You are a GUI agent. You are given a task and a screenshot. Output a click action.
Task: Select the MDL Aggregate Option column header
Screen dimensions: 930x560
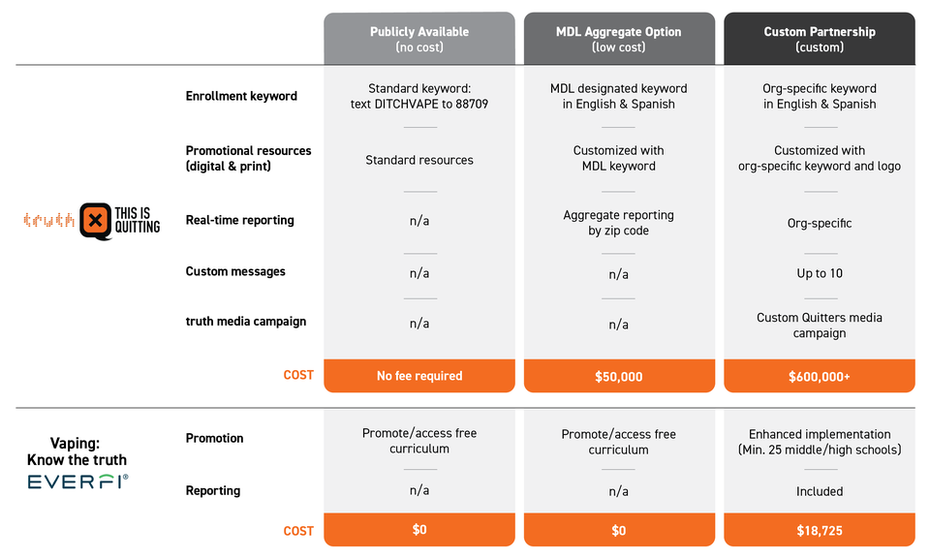click(618, 39)
